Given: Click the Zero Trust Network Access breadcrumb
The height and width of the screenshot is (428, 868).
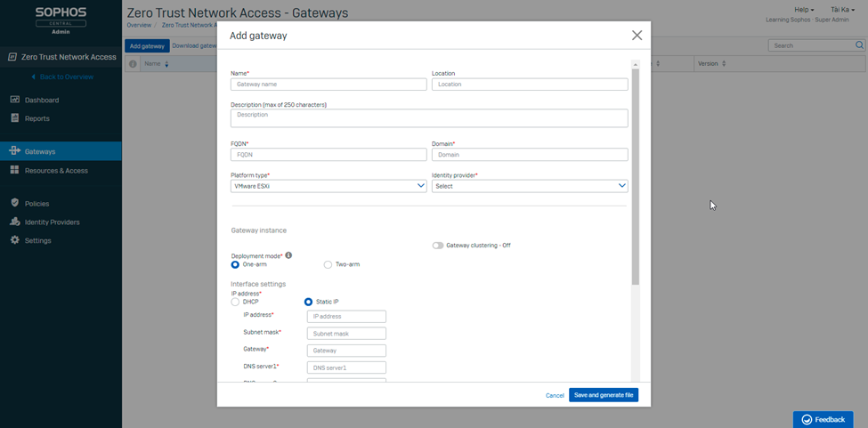Looking at the screenshot, I should 188,26.
